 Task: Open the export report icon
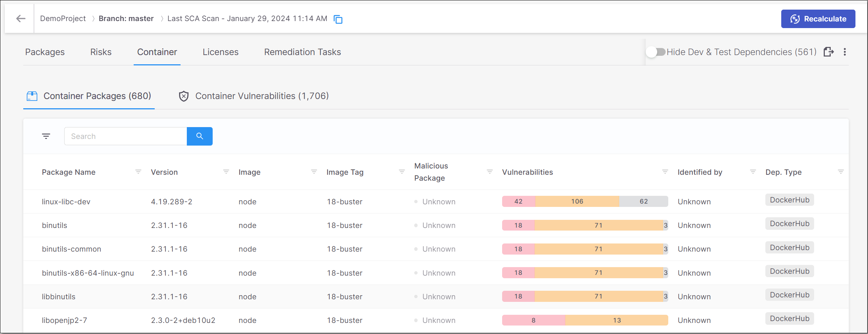pyautogui.click(x=828, y=52)
